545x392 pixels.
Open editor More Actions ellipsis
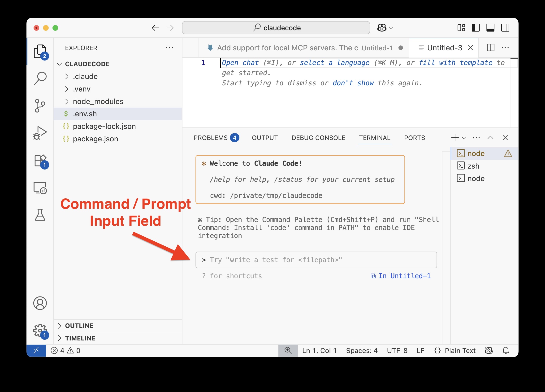click(x=505, y=48)
